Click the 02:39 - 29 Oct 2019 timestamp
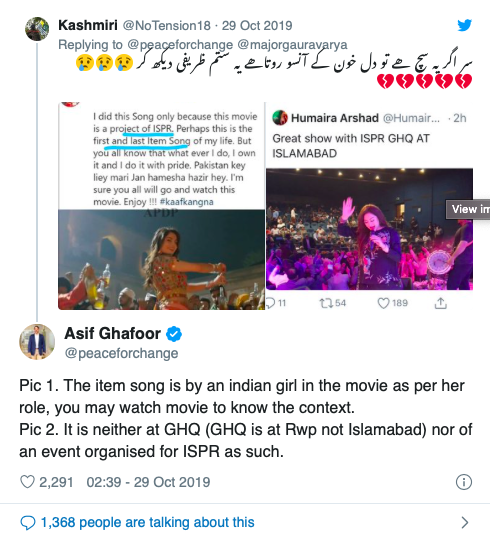Viewport: 490px width, 534px height. [148, 482]
